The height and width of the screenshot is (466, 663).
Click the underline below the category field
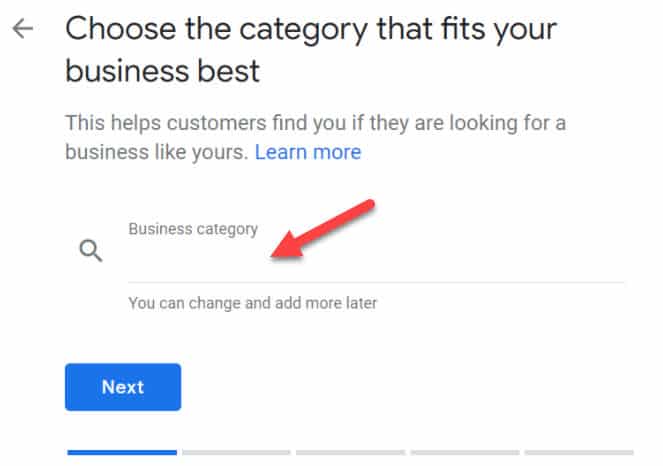point(376,282)
